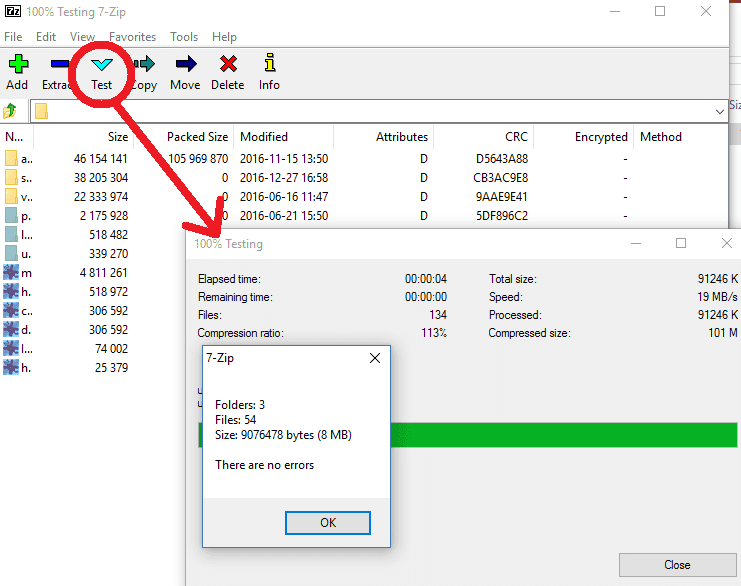
Task: Click the size value 22 333 974
Action: coord(101,197)
